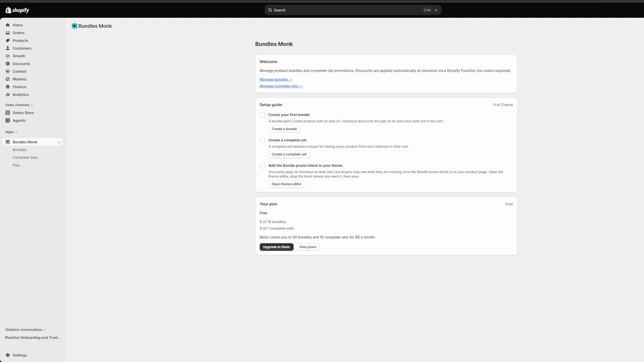Mark 'Add the Bundle promo block' step circle
Screen dimensions: 644x362
click(262, 166)
